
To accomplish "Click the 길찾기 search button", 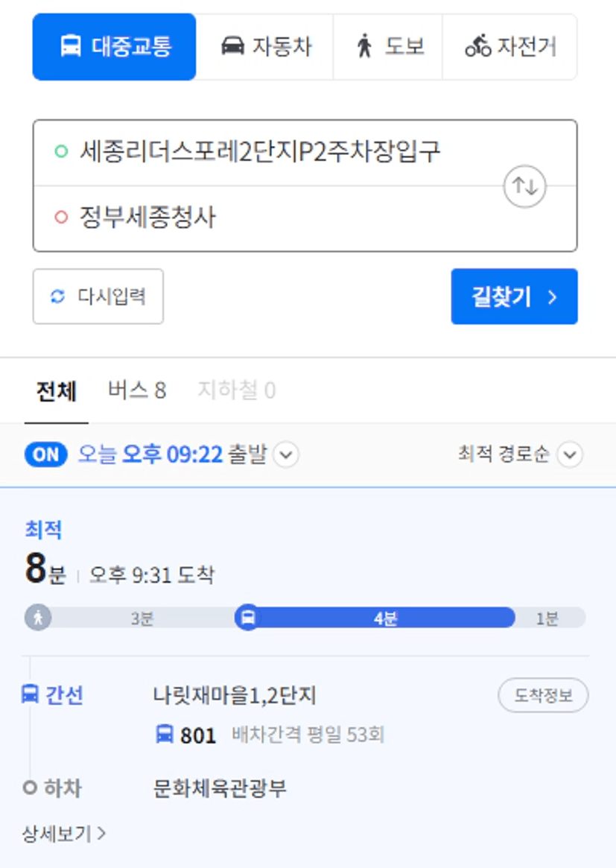I will (514, 297).
